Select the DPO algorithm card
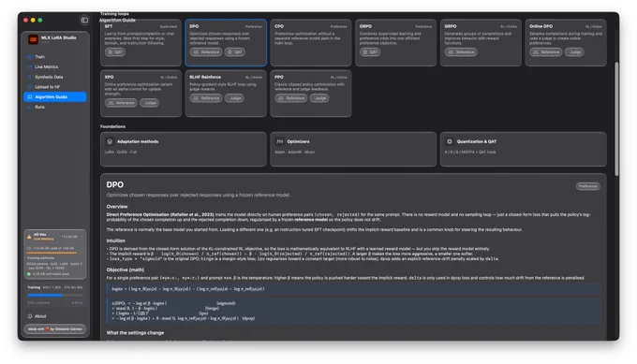This screenshot has width=637, height=364. tap(226, 43)
